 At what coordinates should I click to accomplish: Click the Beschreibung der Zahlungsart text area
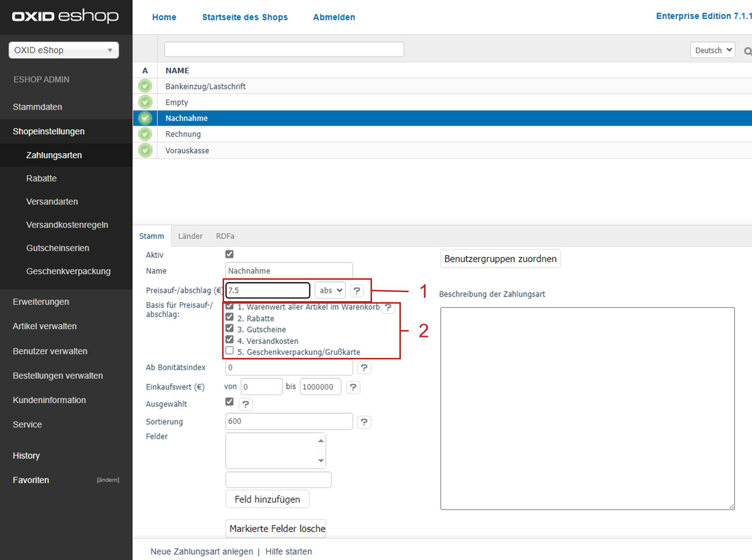pos(587,408)
